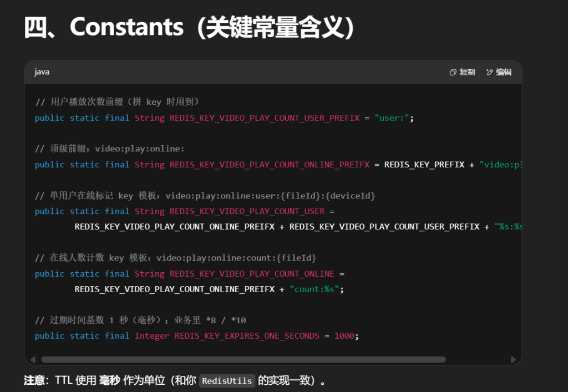Click the comment starting with 顶级前缀
Screen dimensions: 568x392
click(109, 149)
